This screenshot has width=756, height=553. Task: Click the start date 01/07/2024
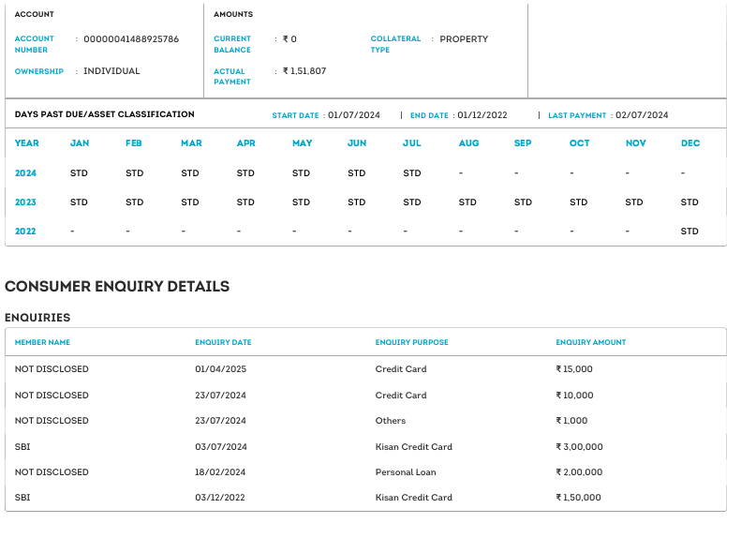tap(353, 115)
